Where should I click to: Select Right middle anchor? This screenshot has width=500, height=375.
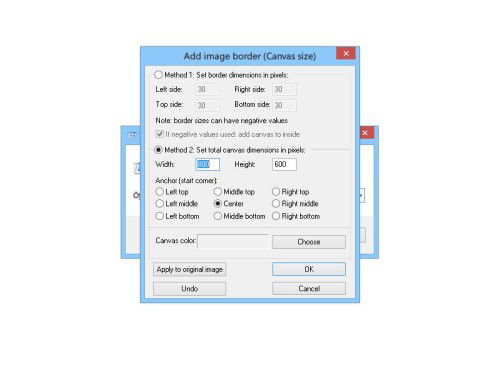tap(276, 203)
